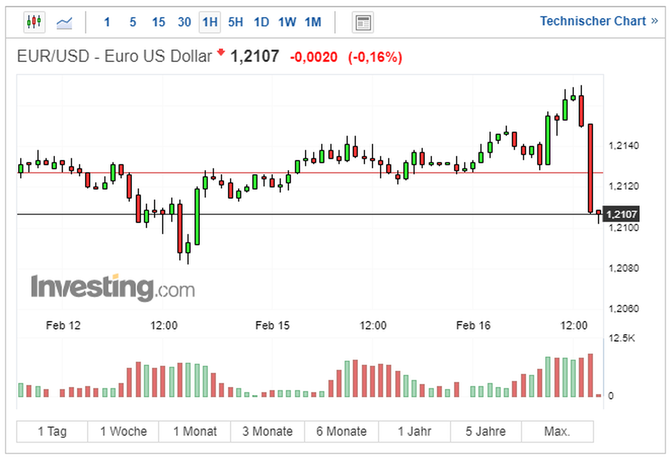
Task: Show the 5 Jahre range
Action: (485, 431)
